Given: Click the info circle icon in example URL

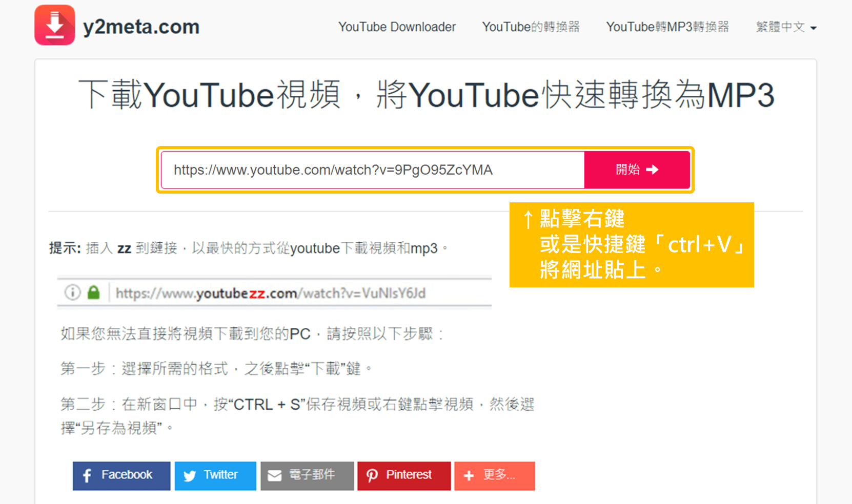Looking at the screenshot, I should 72,292.
